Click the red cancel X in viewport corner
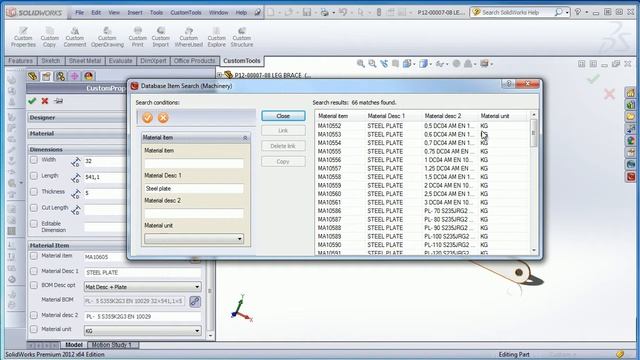640x360 pixels. coord(609,94)
